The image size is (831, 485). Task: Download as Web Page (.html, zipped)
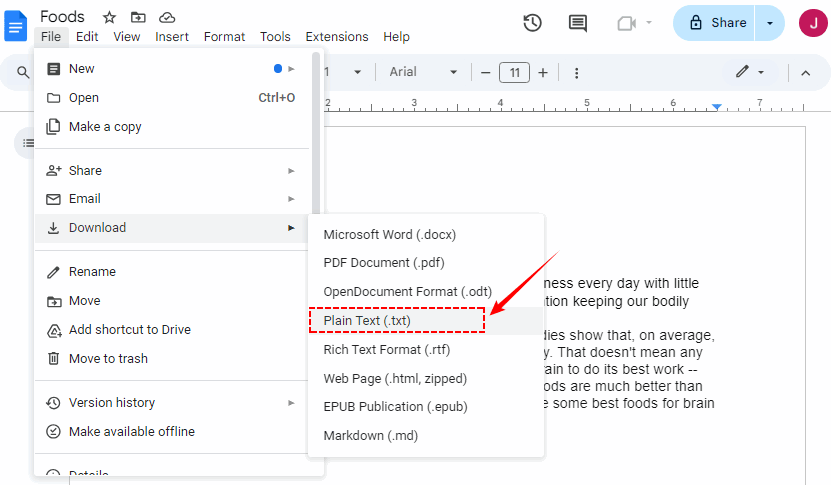(426, 378)
